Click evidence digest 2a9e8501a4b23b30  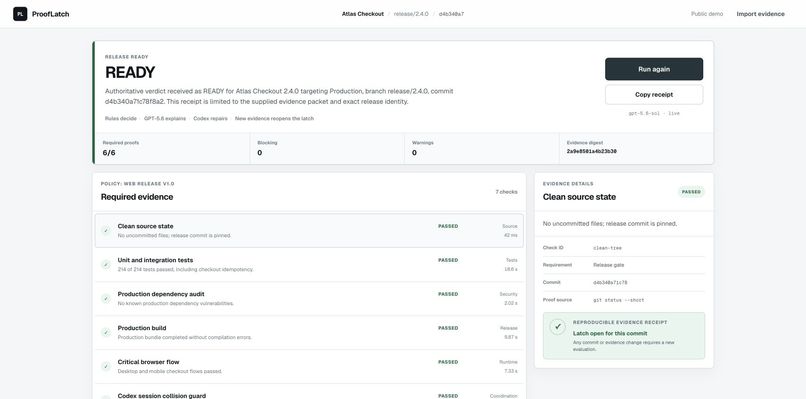(x=592, y=152)
